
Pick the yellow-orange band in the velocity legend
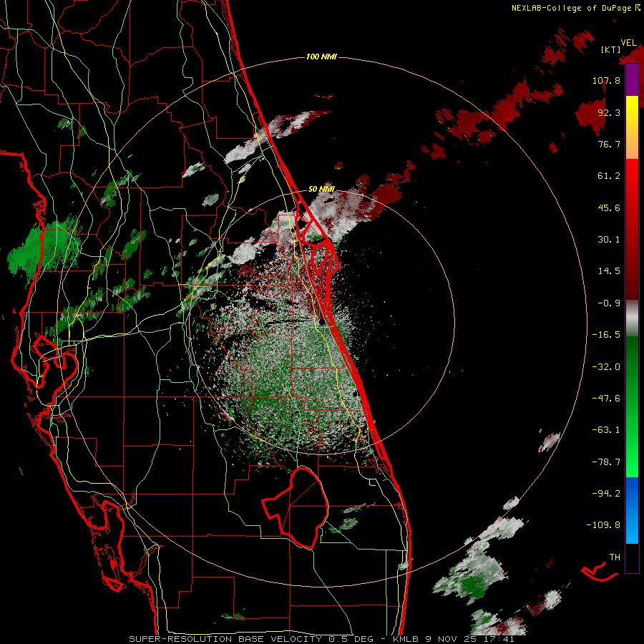click(632, 127)
